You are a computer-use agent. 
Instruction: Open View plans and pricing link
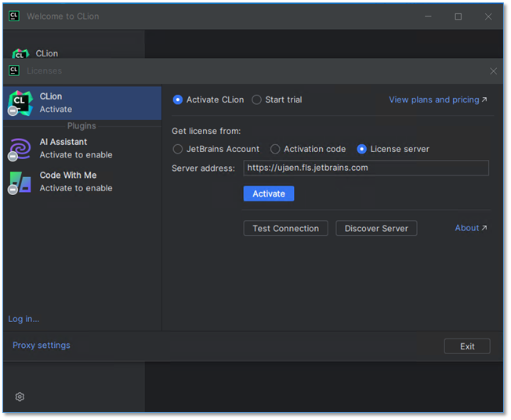pyautogui.click(x=437, y=100)
